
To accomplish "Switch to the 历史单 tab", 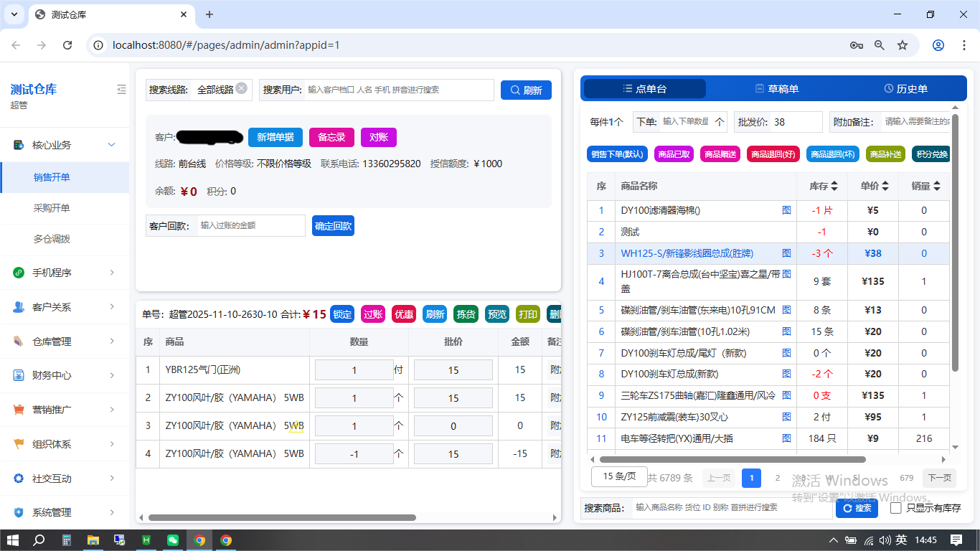I will [905, 89].
